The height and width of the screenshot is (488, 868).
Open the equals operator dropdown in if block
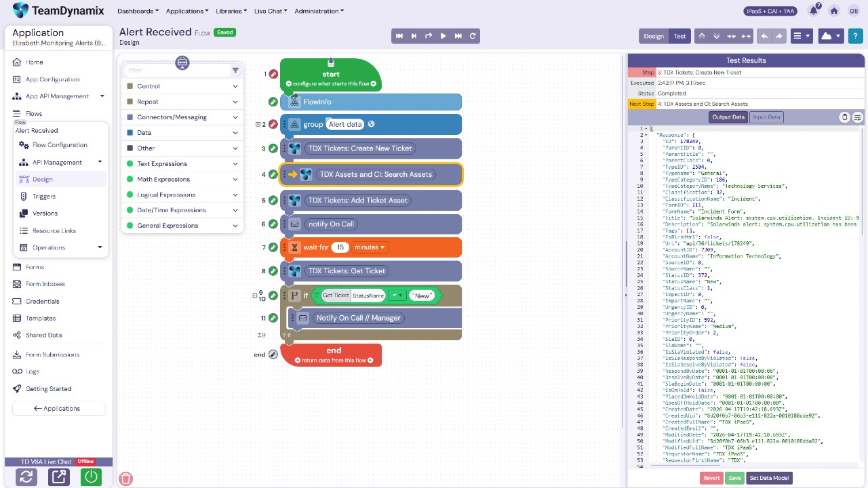(397, 296)
